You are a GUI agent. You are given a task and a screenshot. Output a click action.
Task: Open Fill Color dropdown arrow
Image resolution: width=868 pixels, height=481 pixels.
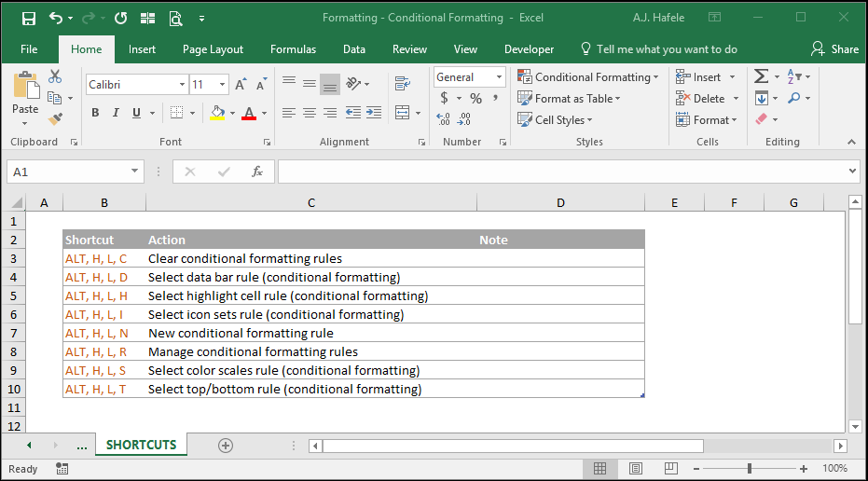point(232,113)
